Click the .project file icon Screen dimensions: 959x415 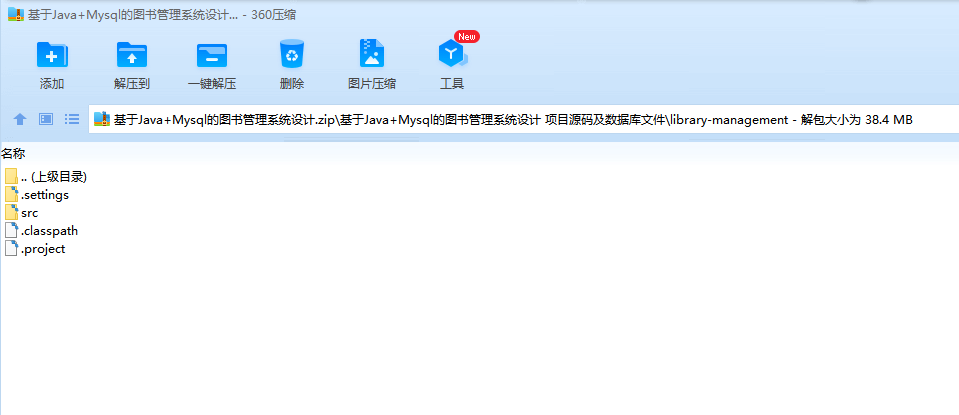[x=11, y=248]
